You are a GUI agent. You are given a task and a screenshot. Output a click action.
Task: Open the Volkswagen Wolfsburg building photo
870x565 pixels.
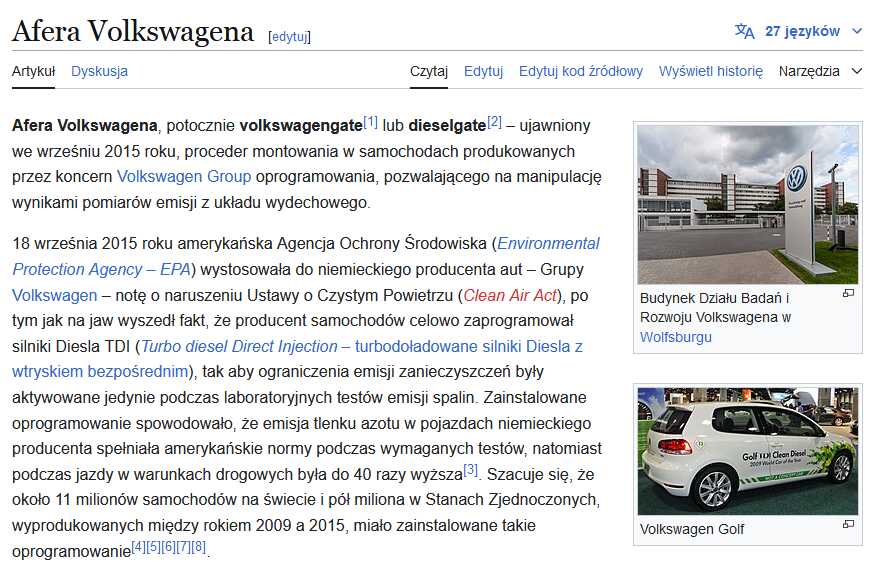747,204
